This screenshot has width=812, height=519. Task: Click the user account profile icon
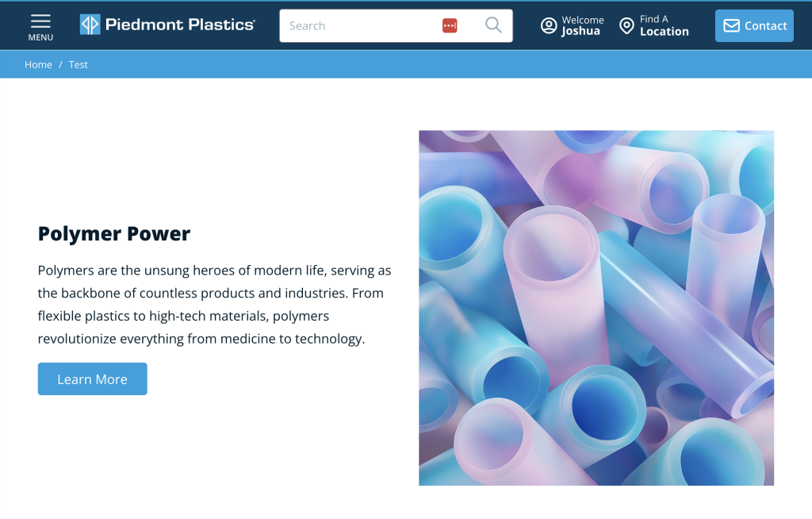(549, 26)
